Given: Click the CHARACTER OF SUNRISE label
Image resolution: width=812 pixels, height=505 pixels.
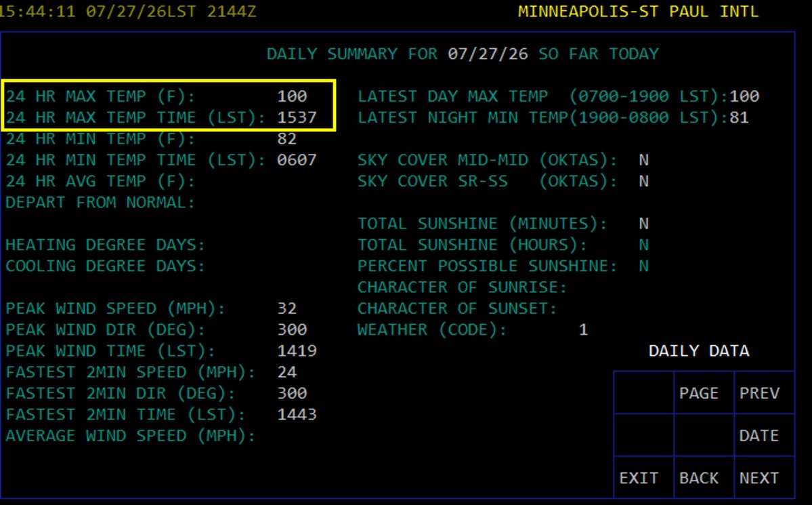Looking at the screenshot, I should click(x=463, y=287).
